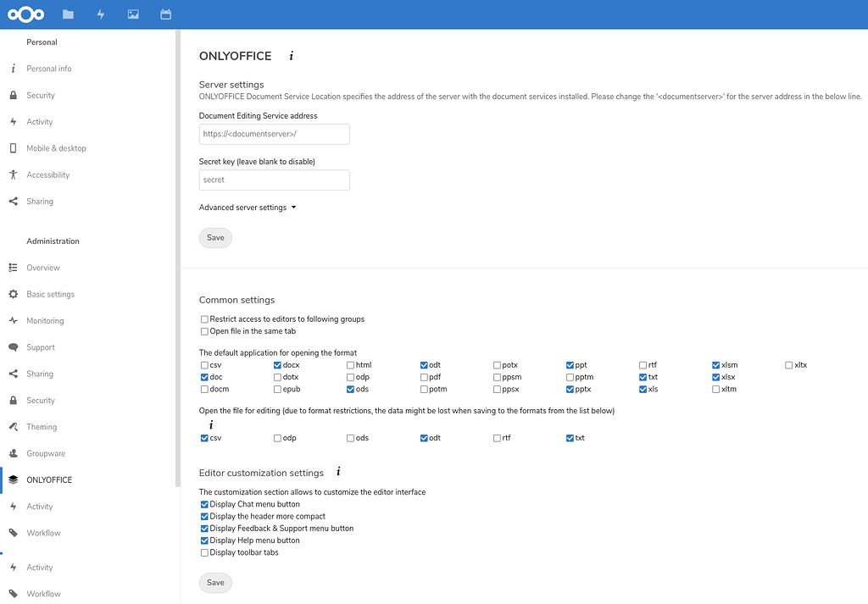Enable restrict access to editors to following groups
868x604 pixels.
pyautogui.click(x=203, y=319)
